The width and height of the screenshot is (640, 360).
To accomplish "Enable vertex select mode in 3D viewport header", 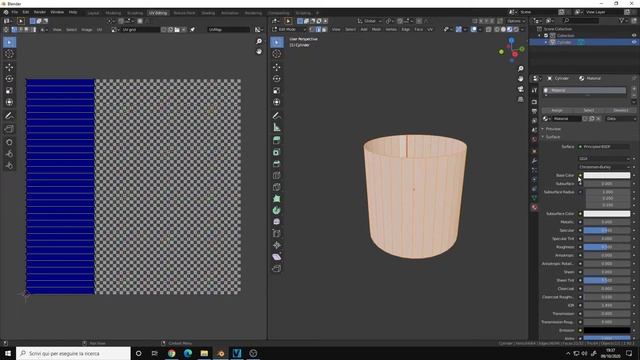I will click(312, 29).
